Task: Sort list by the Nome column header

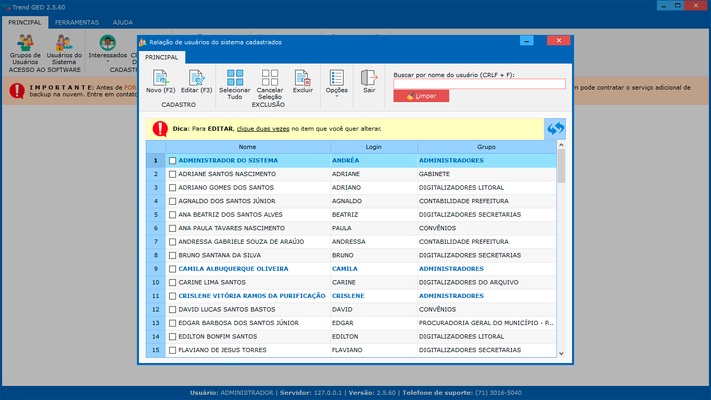Action: pos(247,147)
